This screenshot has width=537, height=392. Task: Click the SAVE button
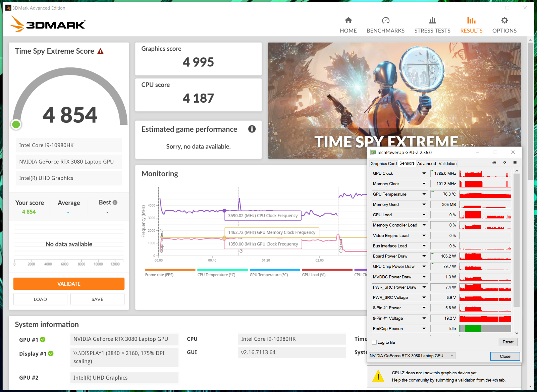tap(97, 299)
